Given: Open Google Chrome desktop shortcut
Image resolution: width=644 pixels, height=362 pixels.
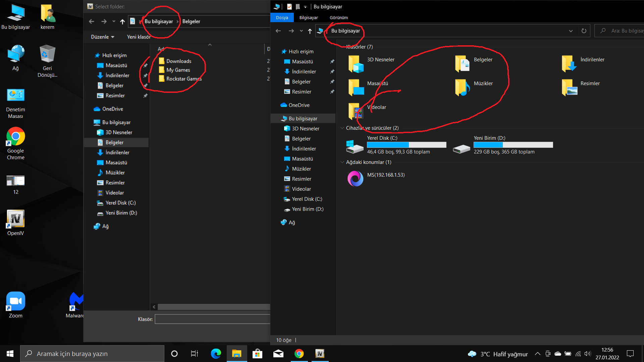Looking at the screenshot, I should (15, 137).
